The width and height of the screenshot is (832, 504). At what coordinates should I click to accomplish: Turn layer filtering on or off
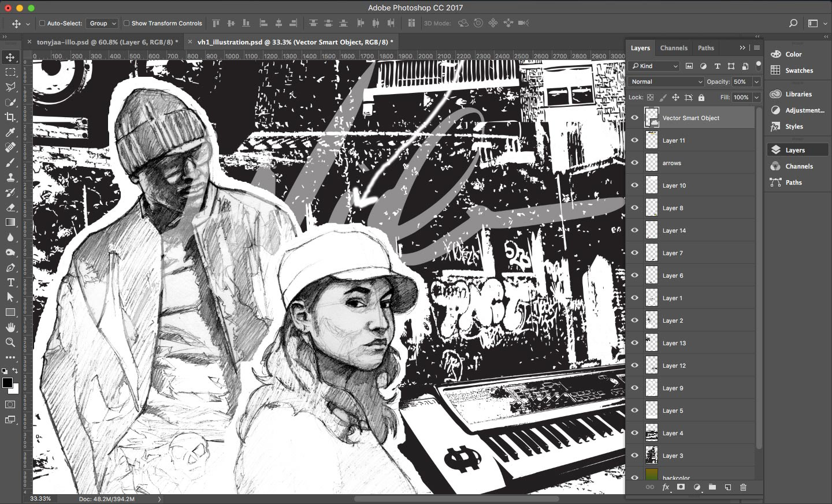[x=759, y=66]
